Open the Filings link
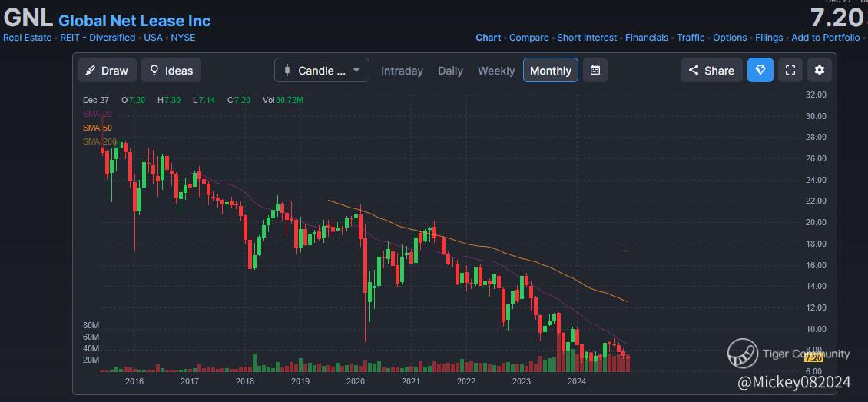Viewport: 868px width, 402px height. pyautogui.click(x=769, y=38)
